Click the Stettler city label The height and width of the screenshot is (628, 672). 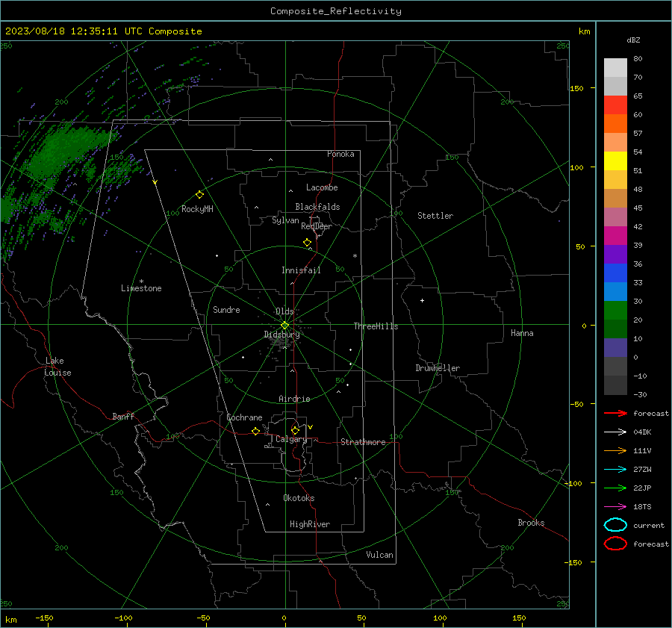coord(435,216)
